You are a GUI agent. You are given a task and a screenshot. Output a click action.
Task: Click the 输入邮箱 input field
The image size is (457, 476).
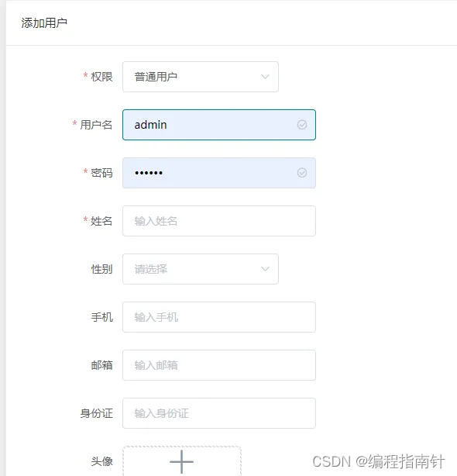pyautogui.click(x=219, y=365)
